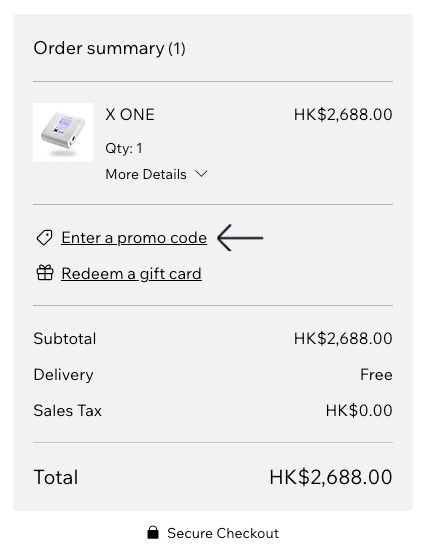426x555 pixels.
Task: Click the Subtotal amount
Action: click(343, 339)
